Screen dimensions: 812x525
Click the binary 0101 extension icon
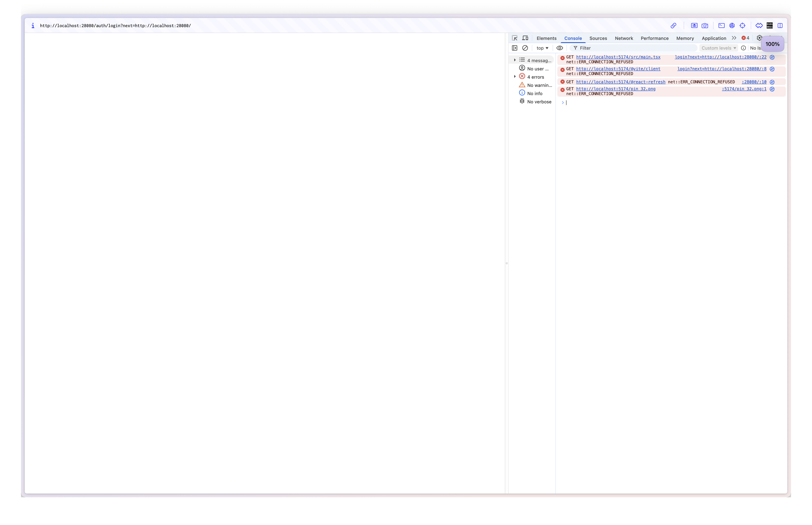point(769,26)
